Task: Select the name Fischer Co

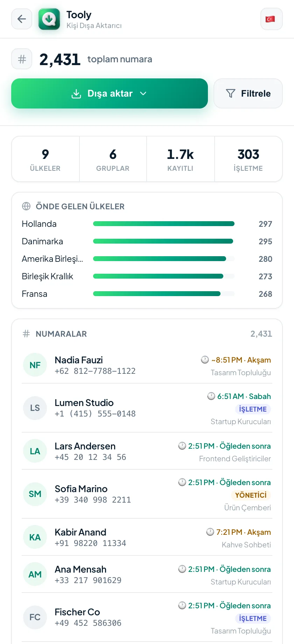Action: [77, 612]
